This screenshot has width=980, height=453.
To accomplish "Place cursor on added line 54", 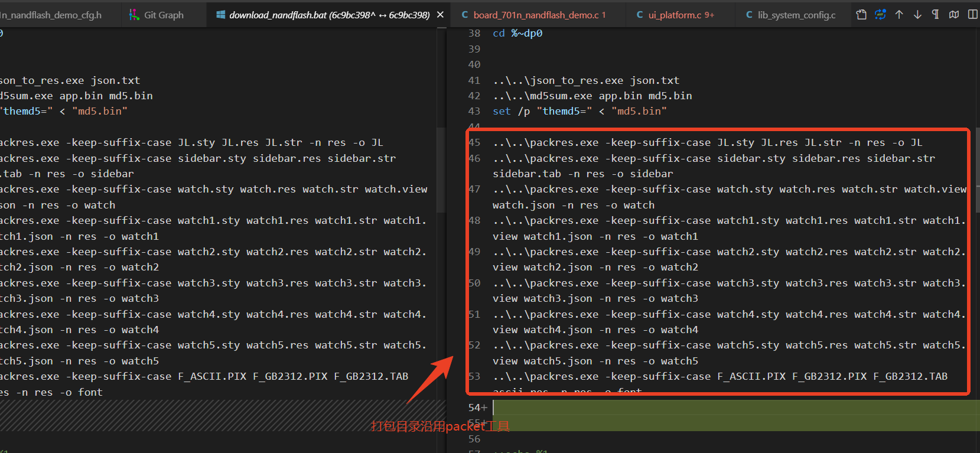I will [735, 408].
